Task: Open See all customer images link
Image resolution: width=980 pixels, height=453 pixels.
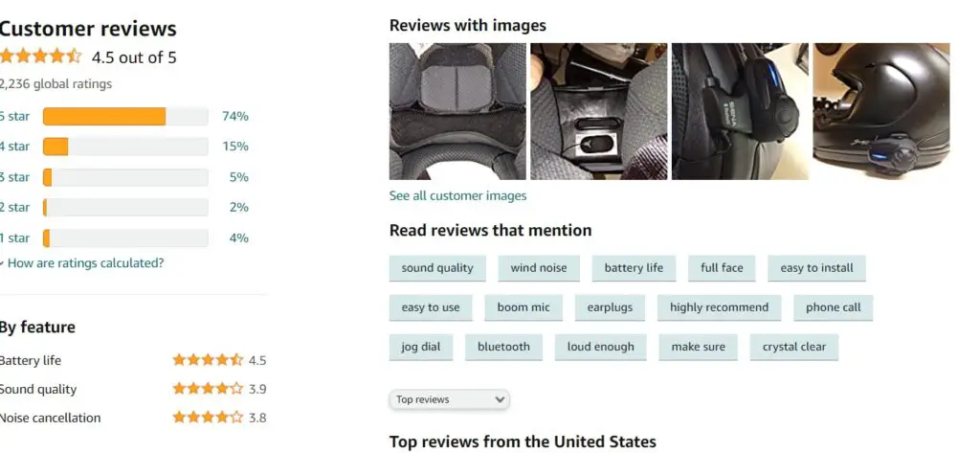Action: (457, 195)
